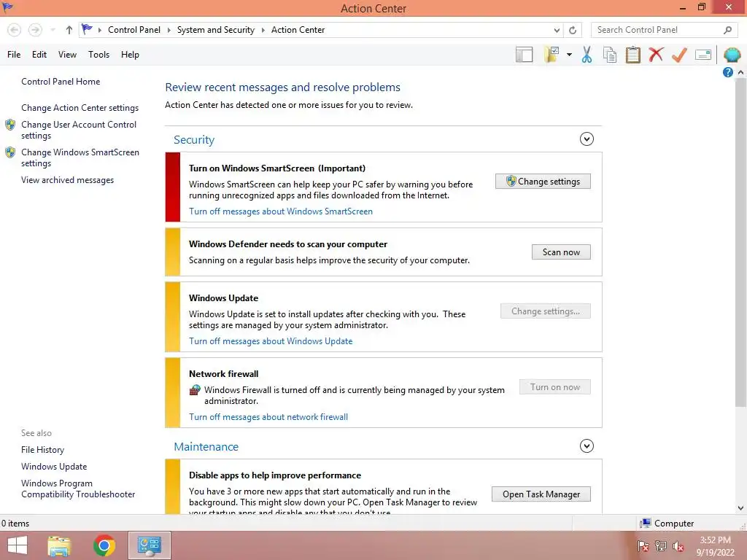This screenshot has width=747, height=560.
Task: Click the shield icon beside Windows SmartScreen settings
Action: pyautogui.click(x=10, y=152)
